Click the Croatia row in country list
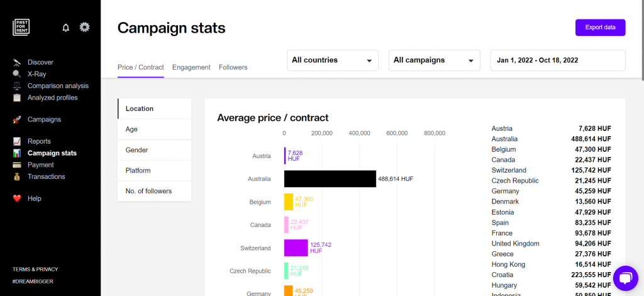The height and width of the screenshot is (296, 644). tap(551, 275)
